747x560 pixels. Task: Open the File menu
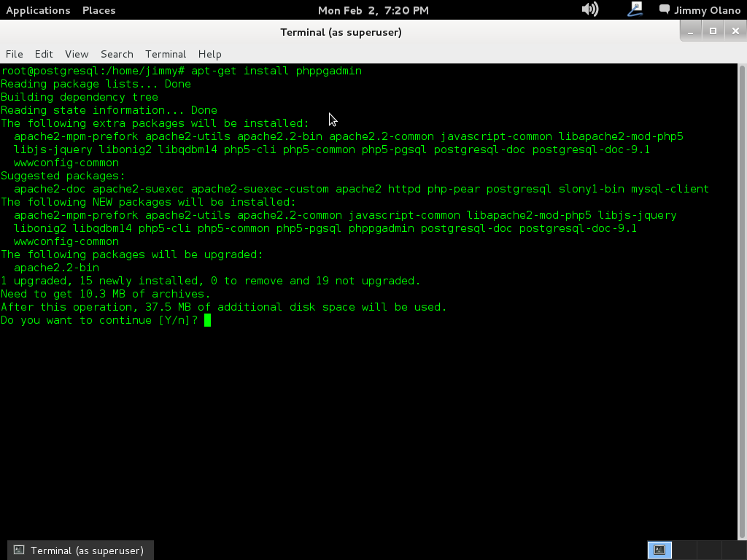point(14,54)
